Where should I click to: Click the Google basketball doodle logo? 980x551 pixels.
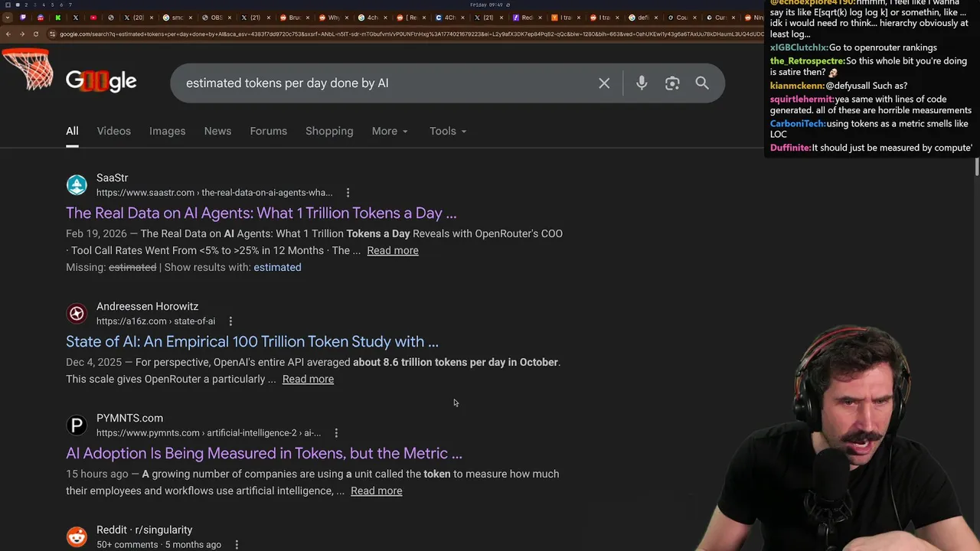pos(100,80)
